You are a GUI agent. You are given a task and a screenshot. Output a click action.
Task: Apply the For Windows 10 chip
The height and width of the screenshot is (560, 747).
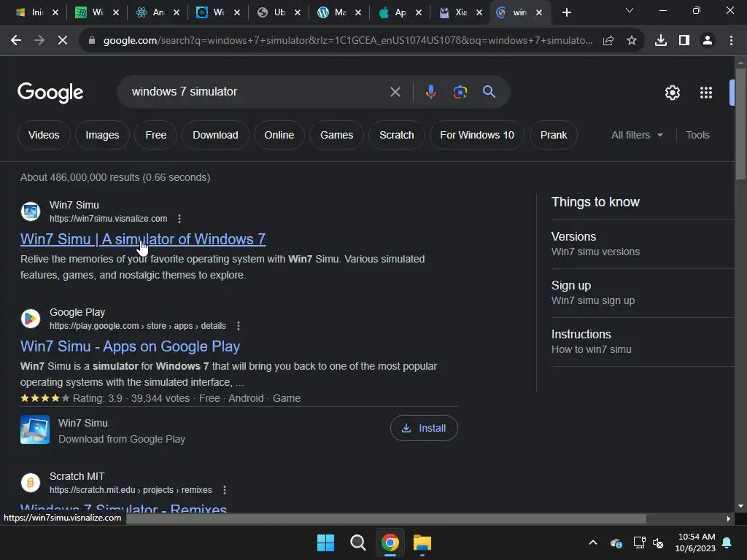click(477, 135)
